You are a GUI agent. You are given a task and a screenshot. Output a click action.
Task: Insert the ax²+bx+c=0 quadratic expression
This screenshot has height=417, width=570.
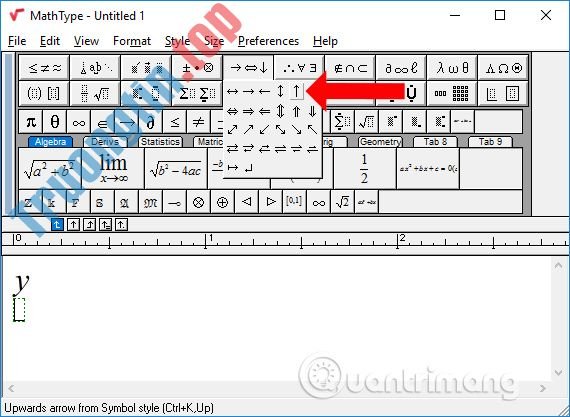tap(428, 169)
